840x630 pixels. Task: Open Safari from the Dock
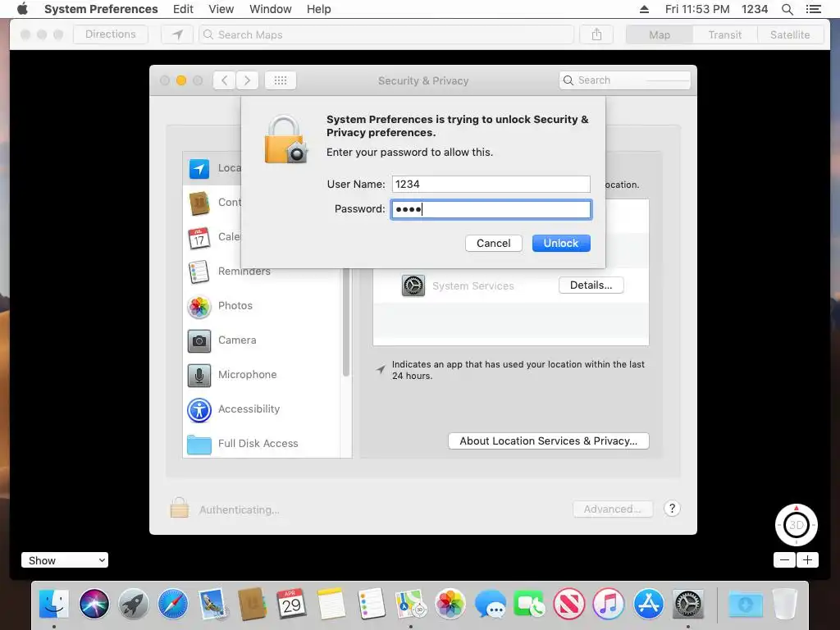tap(173, 604)
